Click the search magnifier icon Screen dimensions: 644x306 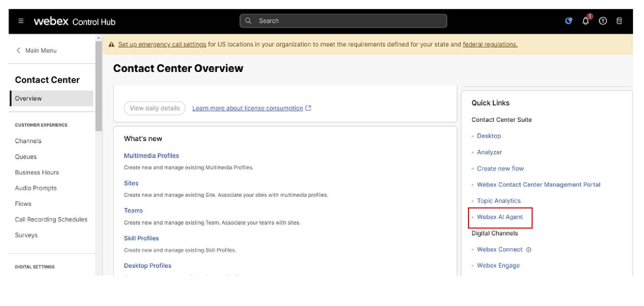[248, 21]
